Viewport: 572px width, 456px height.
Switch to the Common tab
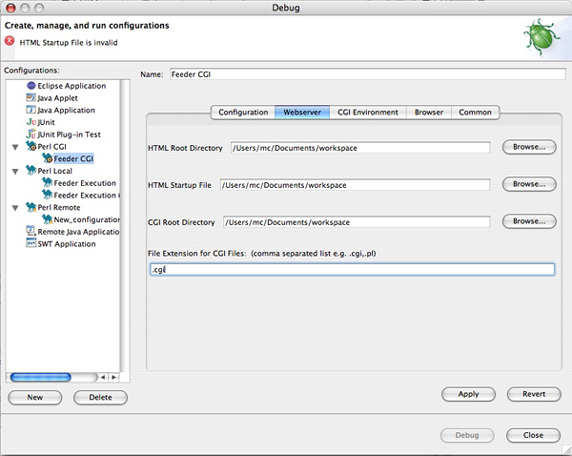click(x=475, y=112)
